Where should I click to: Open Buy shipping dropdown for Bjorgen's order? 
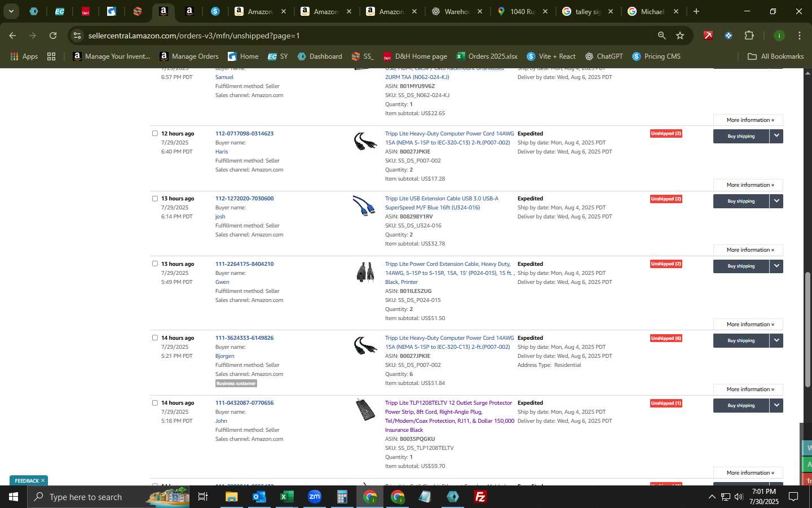(776, 340)
